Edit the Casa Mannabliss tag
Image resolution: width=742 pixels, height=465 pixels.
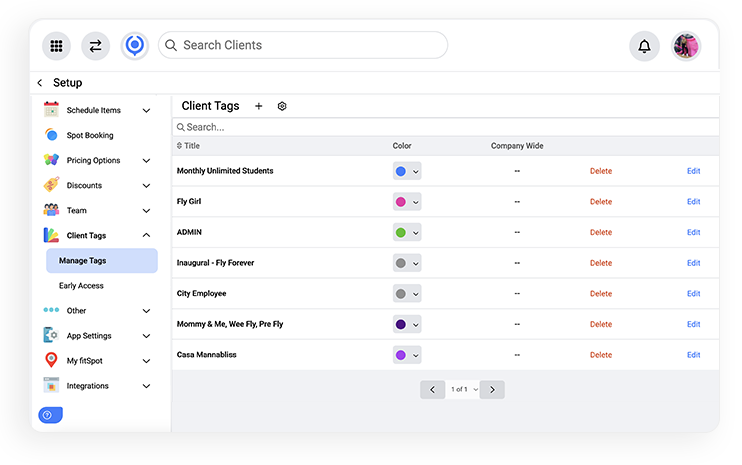coord(694,355)
